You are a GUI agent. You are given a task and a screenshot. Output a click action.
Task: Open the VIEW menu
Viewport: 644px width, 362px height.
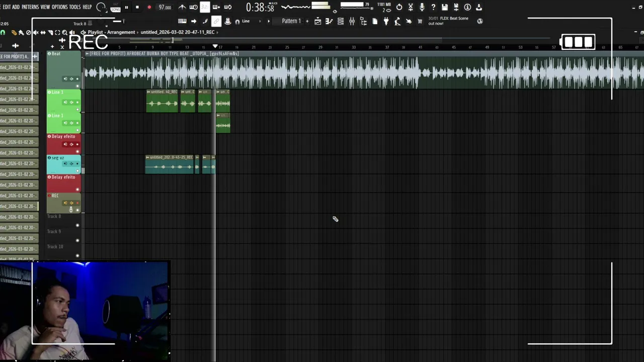[x=45, y=7]
